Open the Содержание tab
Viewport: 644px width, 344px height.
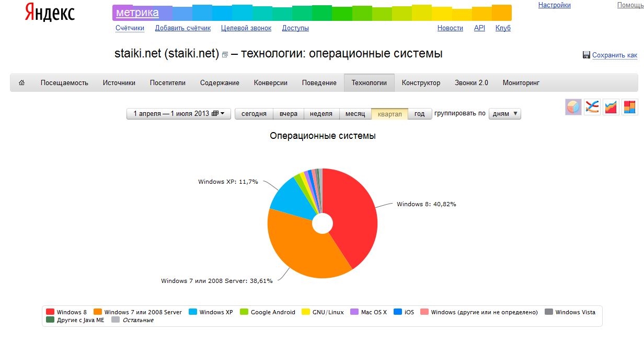(x=220, y=82)
